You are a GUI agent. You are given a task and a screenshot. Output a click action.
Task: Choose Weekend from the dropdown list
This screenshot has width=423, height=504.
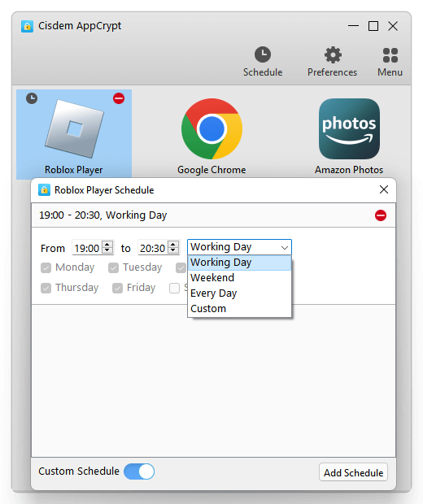pyautogui.click(x=239, y=278)
